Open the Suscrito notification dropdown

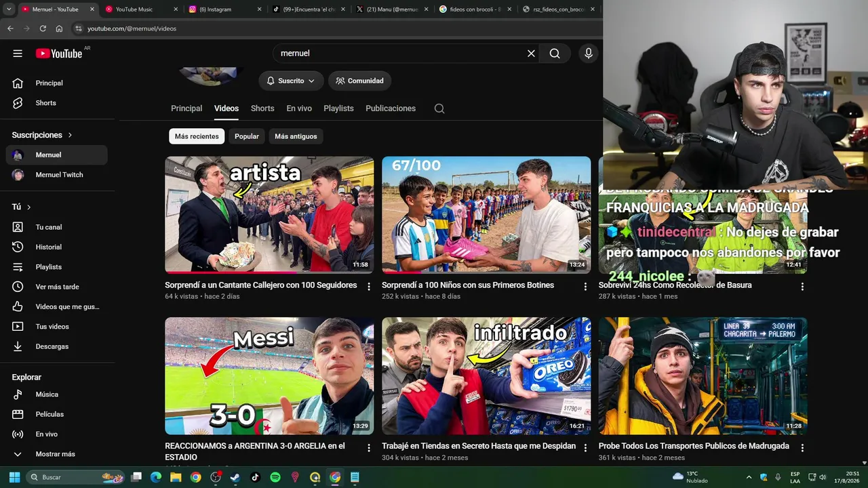(291, 81)
